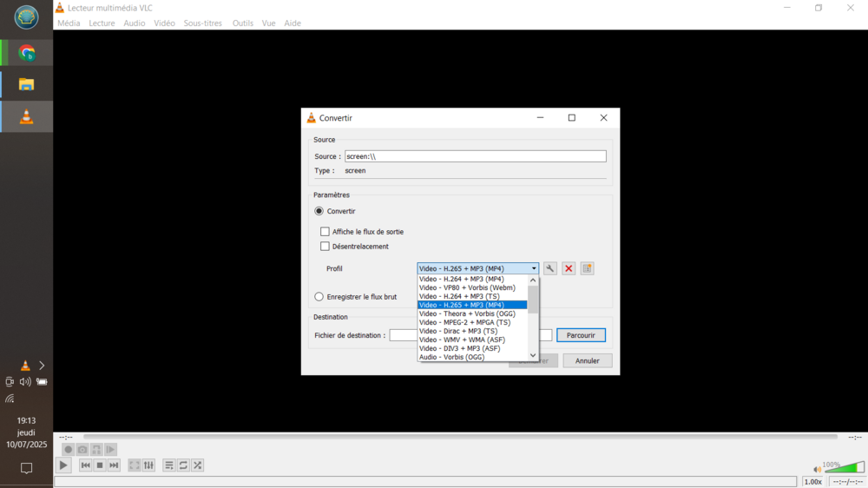The image size is (868, 488).
Task: Click 'Annuler' to cancel conversion
Action: pos(587,360)
